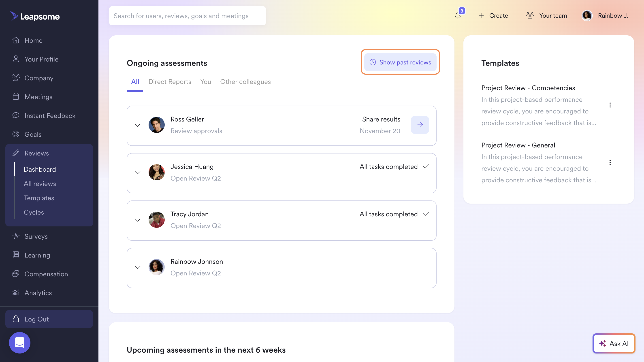Click the sparkle icon on Ask AI
Image resolution: width=644 pixels, height=362 pixels.
tap(603, 343)
